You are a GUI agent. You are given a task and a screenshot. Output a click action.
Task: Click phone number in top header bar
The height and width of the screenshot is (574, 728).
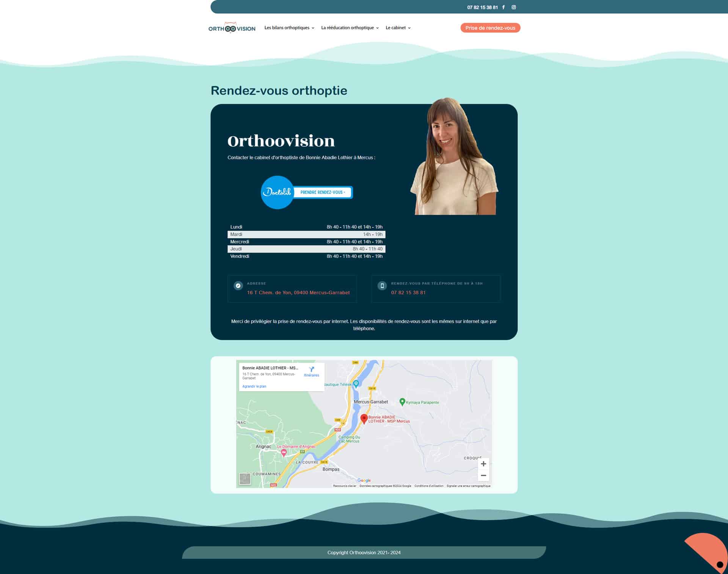[x=482, y=7]
